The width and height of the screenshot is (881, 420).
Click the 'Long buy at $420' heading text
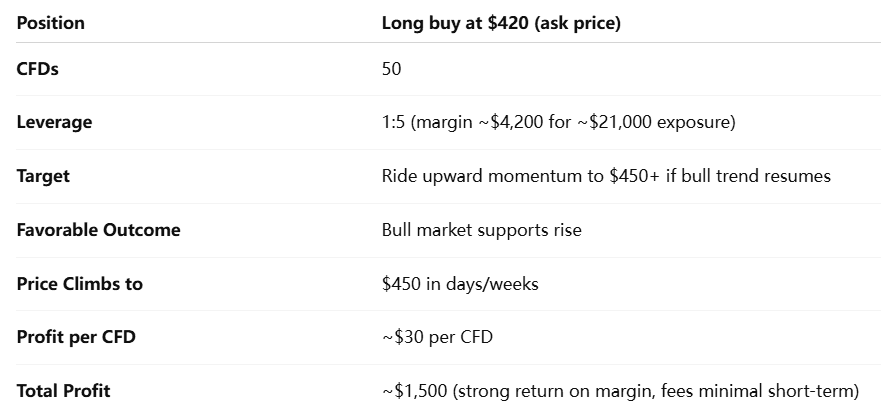(457, 23)
